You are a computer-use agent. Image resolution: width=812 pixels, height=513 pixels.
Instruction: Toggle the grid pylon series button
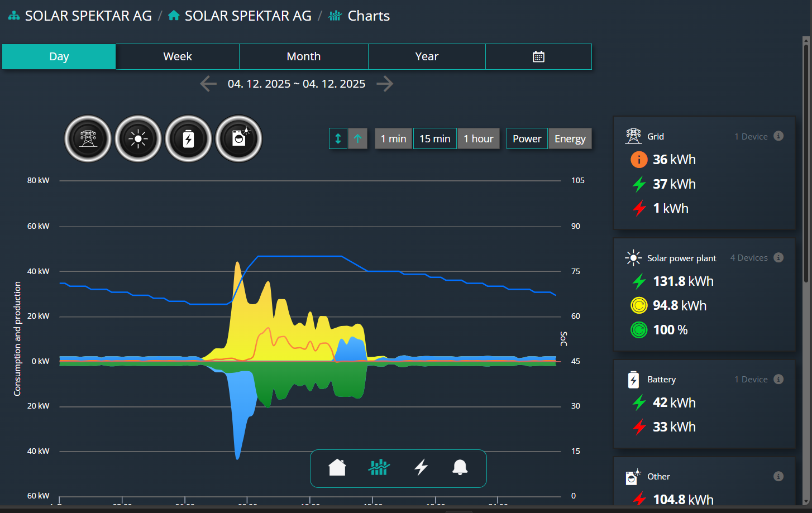(88, 139)
